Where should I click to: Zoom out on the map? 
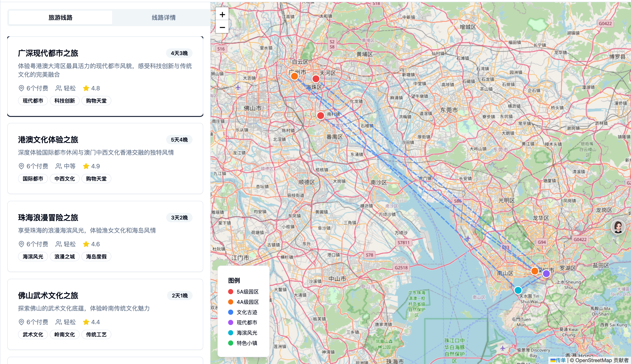pos(222,27)
